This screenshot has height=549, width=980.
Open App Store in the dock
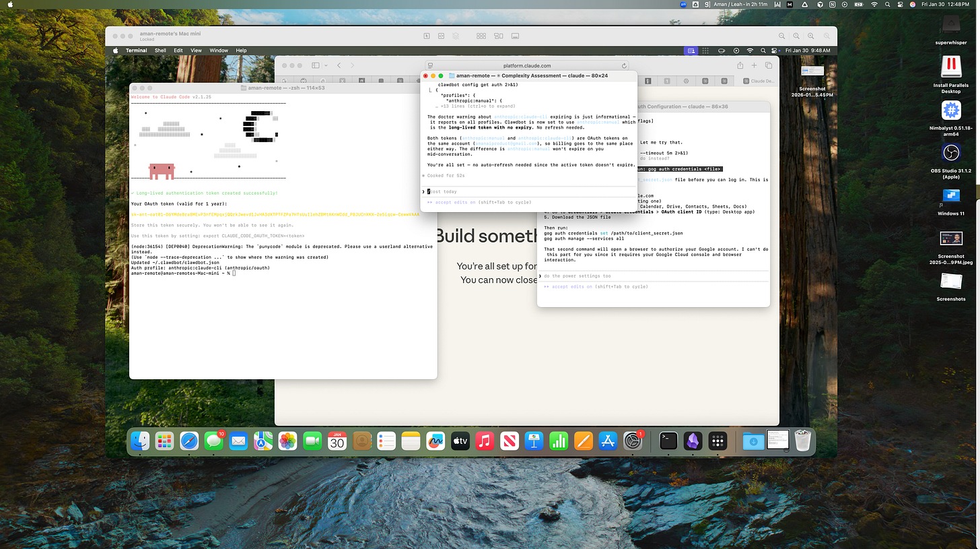coord(608,441)
